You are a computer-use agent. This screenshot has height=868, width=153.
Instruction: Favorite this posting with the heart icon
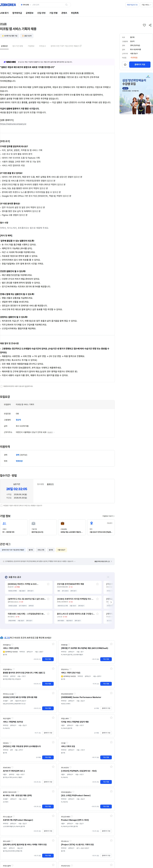coord(145,25)
